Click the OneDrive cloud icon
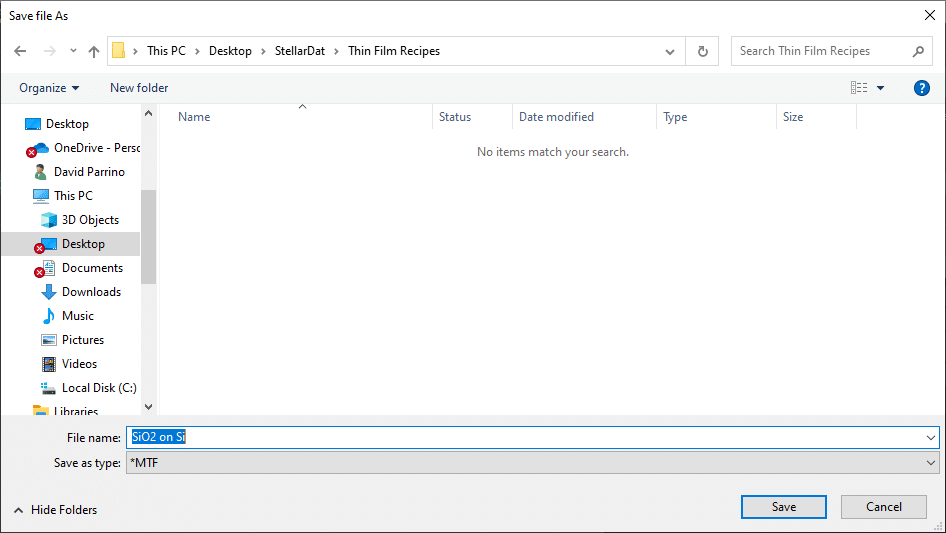This screenshot has height=533, width=946. tap(40, 148)
